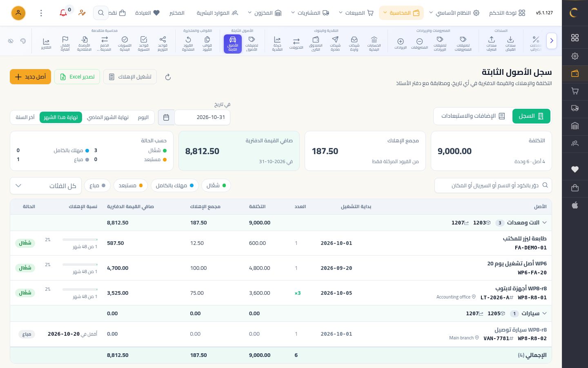Screen dimensions: 588x368
Task: Filter by the مستبعد status chip
Action: [131, 186]
